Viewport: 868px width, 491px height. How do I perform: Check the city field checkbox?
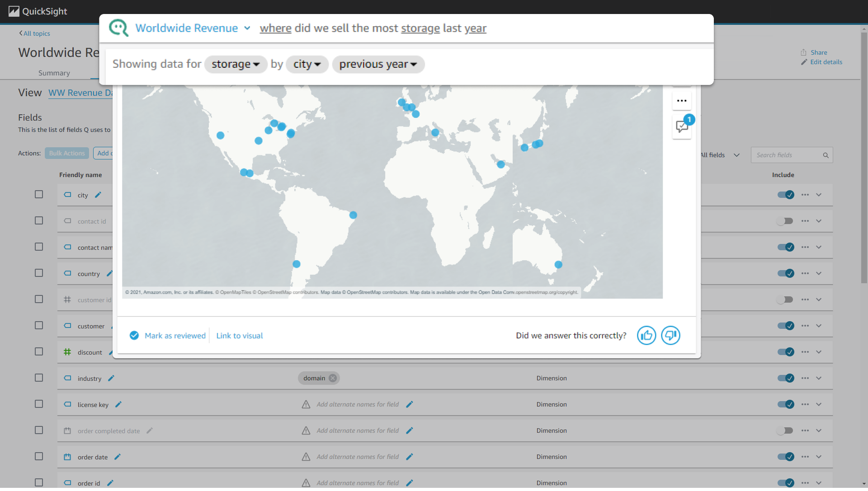coord(39,195)
